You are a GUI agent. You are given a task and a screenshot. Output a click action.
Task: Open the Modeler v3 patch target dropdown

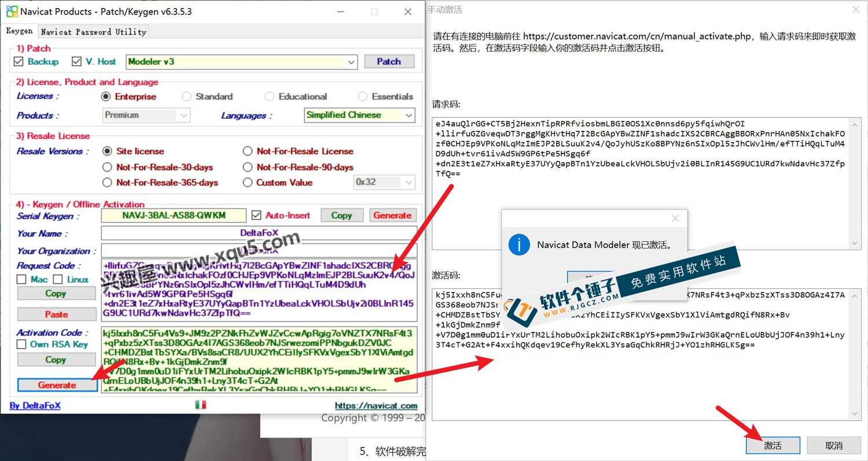point(351,61)
